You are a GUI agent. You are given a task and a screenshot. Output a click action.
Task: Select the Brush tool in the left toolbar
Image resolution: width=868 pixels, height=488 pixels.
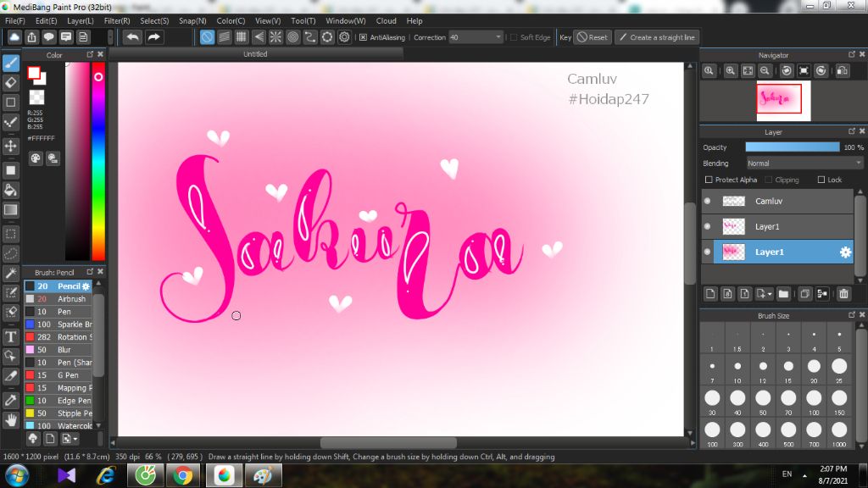click(x=11, y=63)
